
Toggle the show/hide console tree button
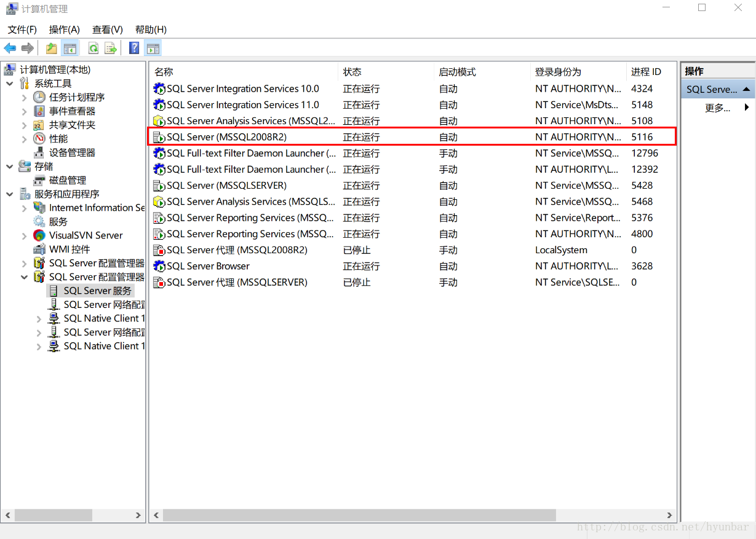pos(70,49)
